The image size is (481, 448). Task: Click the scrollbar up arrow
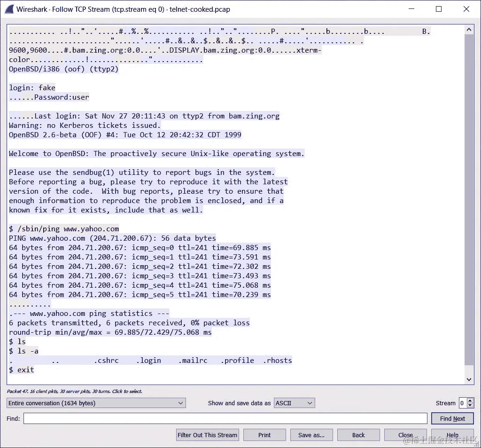point(469,30)
